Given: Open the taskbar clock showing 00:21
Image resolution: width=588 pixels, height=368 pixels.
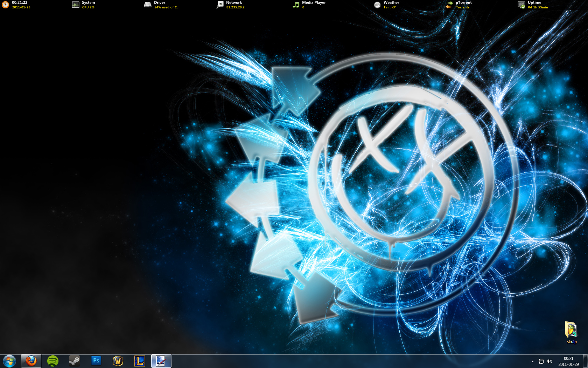Looking at the screenshot, I should 568,361.
